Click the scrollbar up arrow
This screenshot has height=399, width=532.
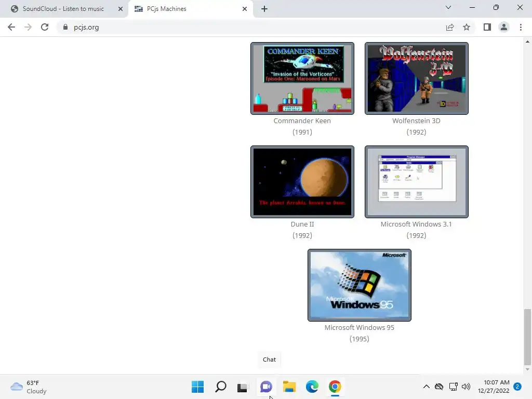click(527, 42)
